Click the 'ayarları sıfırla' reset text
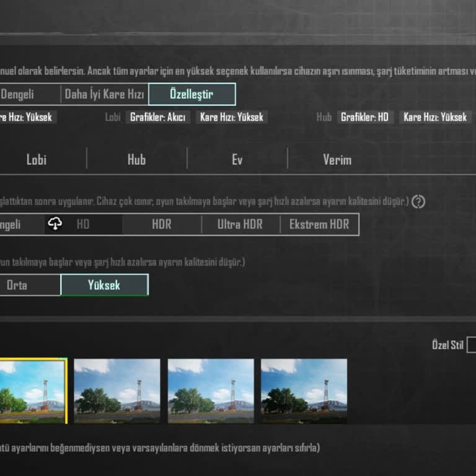 [x=289, y=448]
